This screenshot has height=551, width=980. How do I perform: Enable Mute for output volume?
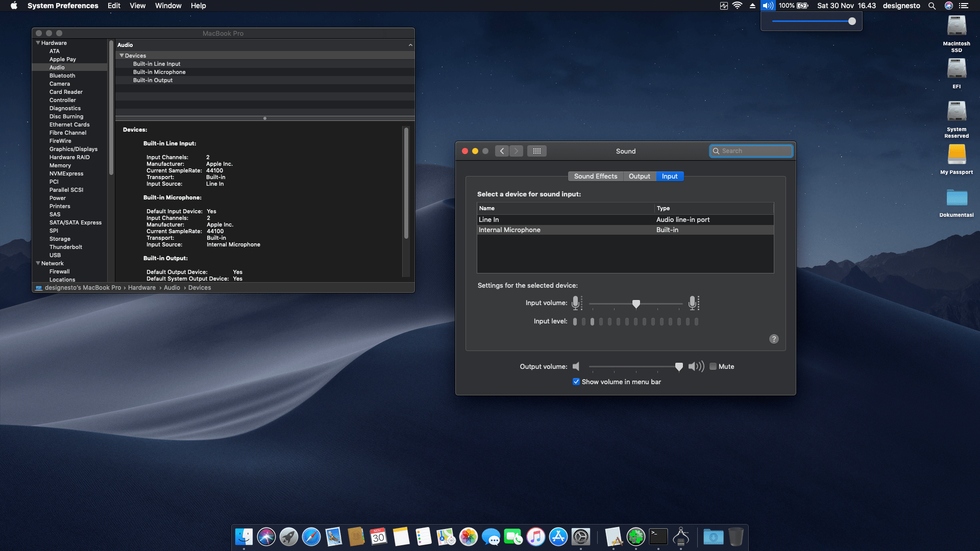(x=713, y=366)
